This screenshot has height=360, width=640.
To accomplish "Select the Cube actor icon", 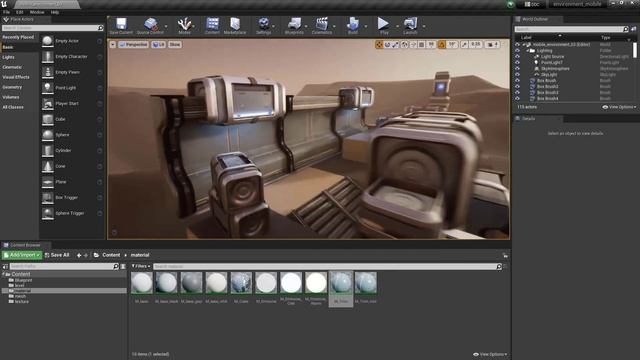I will click(48, 119).
